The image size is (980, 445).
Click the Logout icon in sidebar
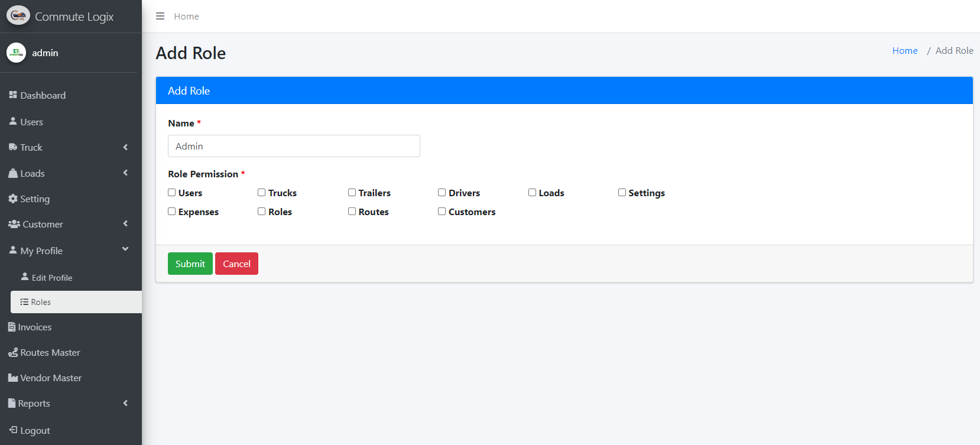coord(13,430)
